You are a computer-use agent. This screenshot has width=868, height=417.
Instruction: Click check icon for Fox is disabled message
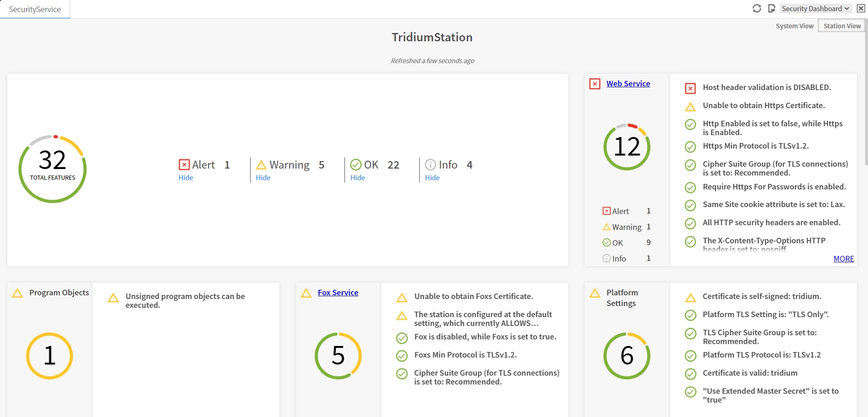coord(402,338)
